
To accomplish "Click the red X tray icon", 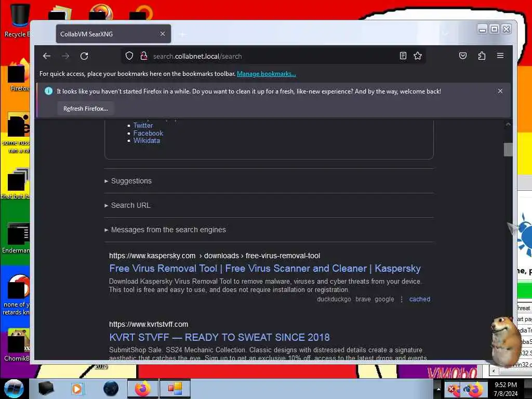I will (x=451, y=389).
